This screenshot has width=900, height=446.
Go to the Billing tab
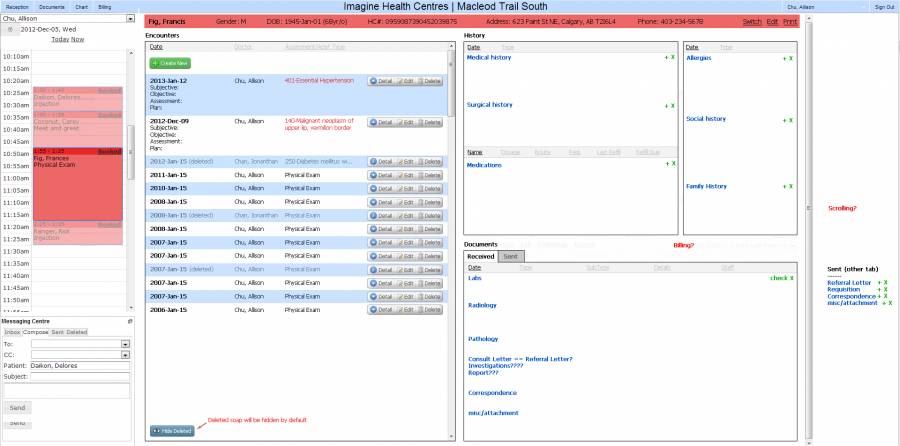[x=105, y=7]
